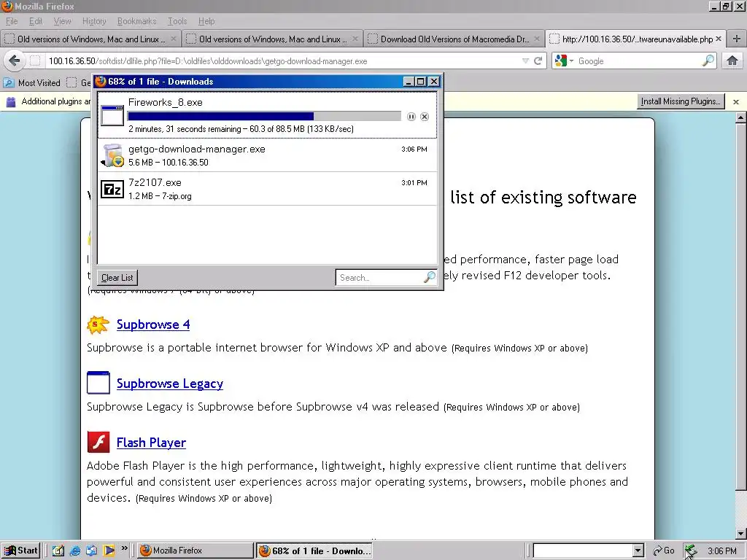Image resolution: width=747 pixels, height=560 pixels.
Task: Open a new tab with plus button
Action: click(737, 39)
